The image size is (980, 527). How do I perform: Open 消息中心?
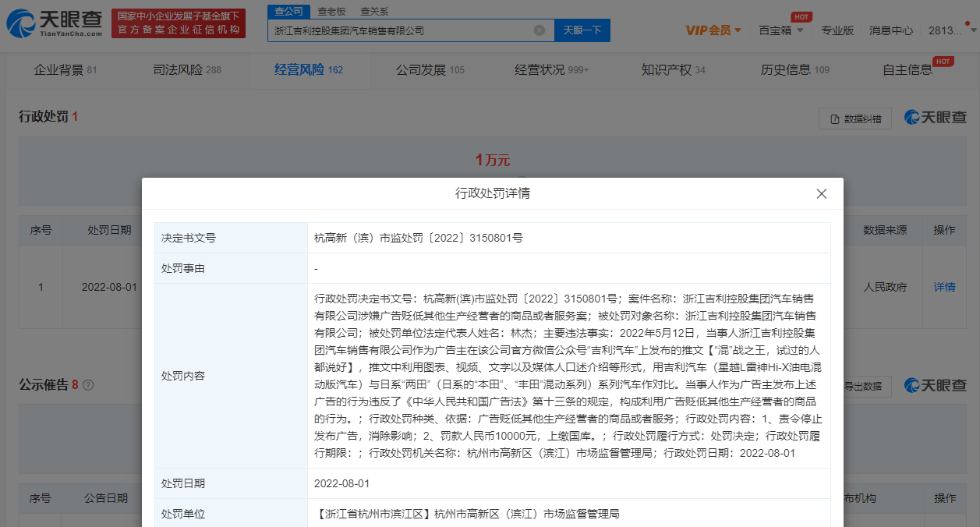(891, 30)
